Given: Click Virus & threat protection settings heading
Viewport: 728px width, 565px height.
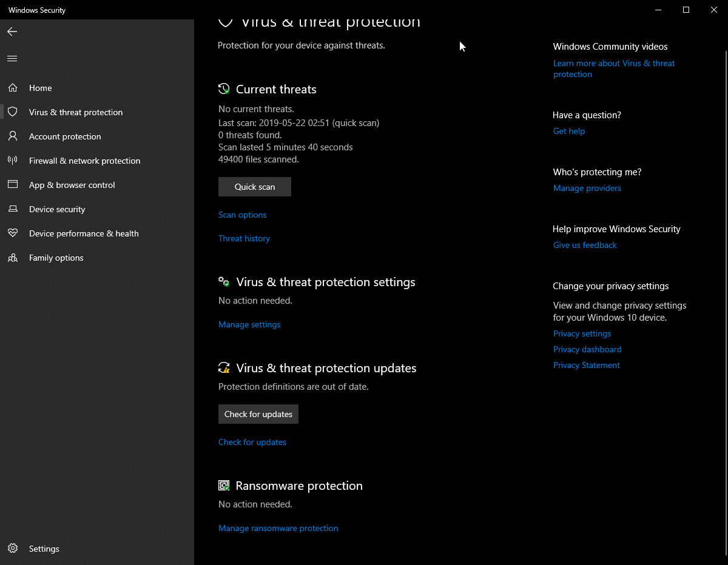Looking at the screenshot, I should coord(326,282).
